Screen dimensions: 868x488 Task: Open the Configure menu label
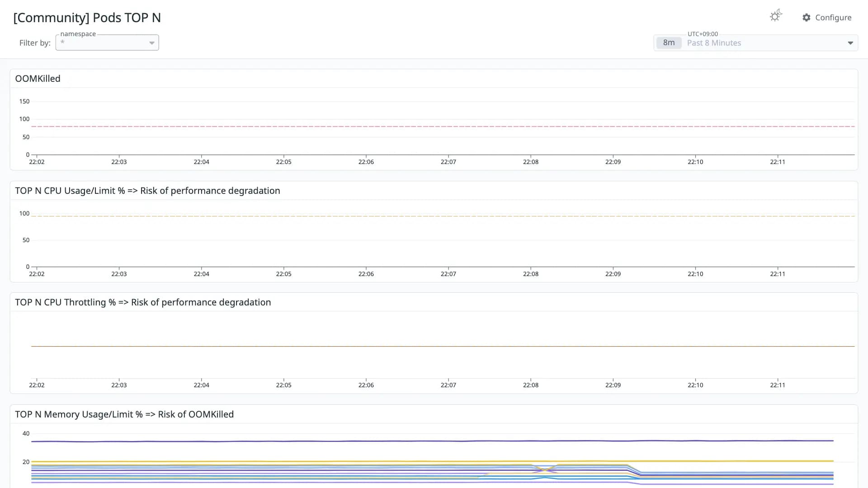(833, 17)
